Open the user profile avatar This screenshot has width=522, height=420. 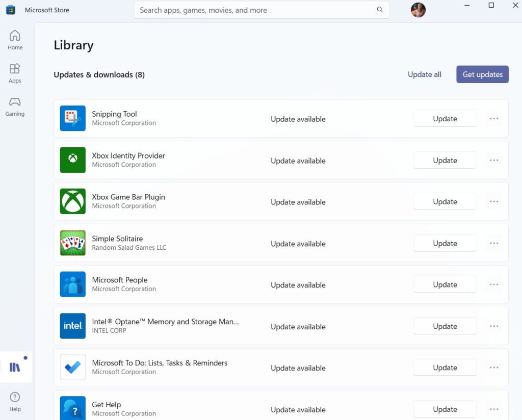[418, 10]
